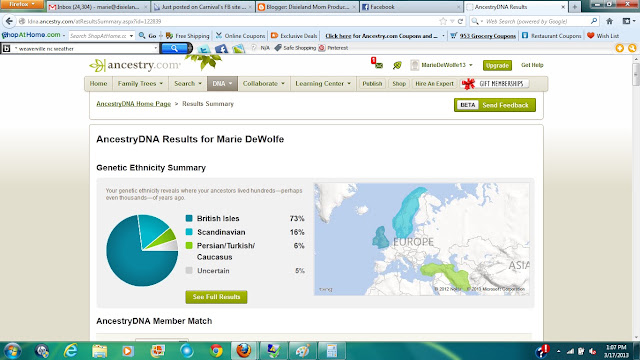Click the Wish List heart icon
This screenshot has height=360, width=640.
(591, 36)
